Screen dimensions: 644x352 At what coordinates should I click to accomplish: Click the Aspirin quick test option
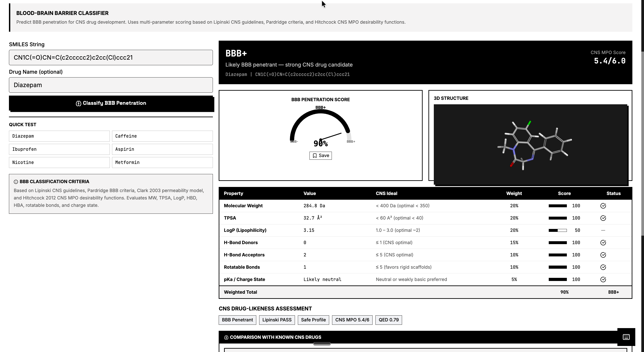coord(162,149)
